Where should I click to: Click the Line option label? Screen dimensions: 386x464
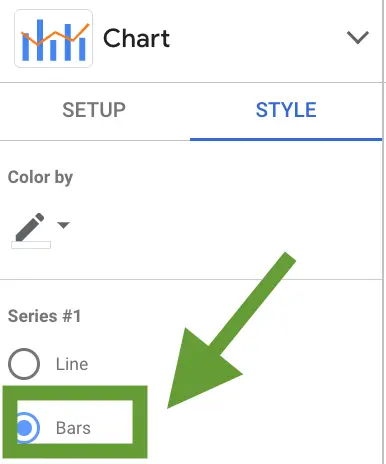72,364
